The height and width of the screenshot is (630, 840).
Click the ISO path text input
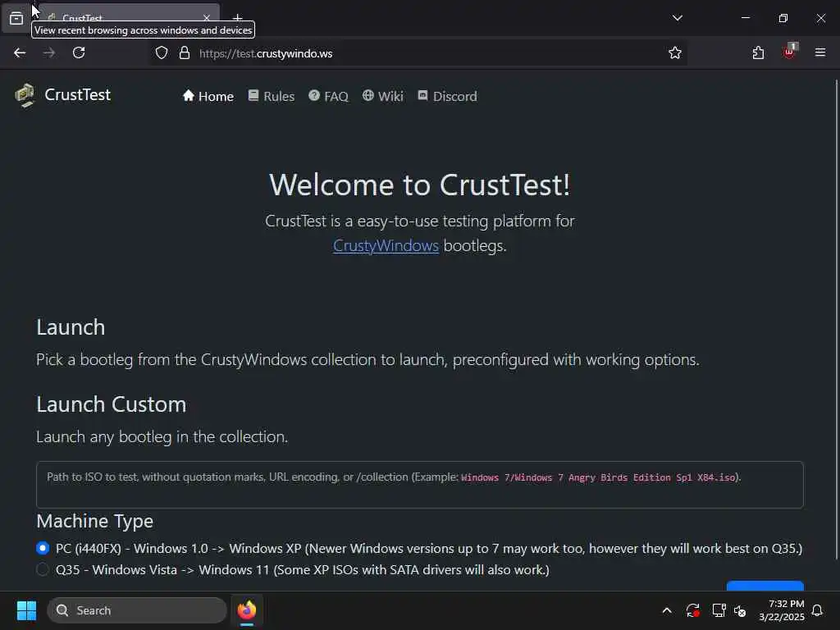[420, 485]
